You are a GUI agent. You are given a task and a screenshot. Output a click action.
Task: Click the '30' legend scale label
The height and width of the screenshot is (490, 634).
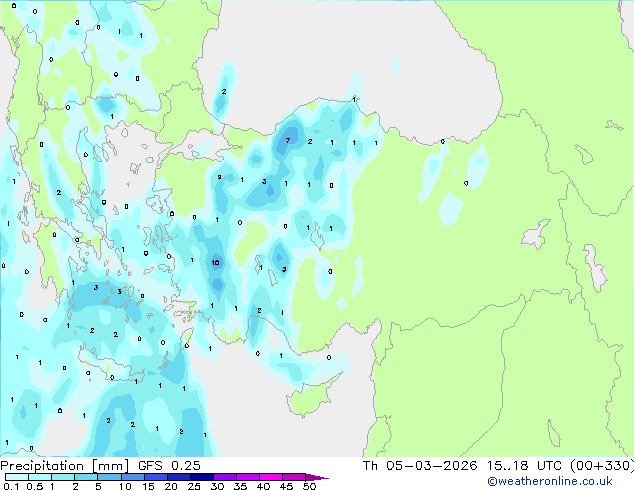(x=217, y=486)
